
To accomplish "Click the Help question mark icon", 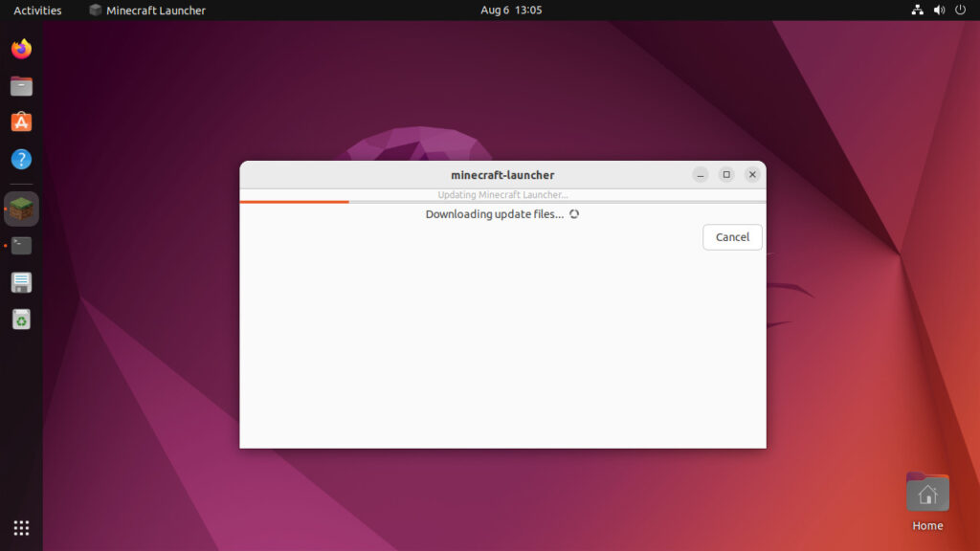I will 21,160.
